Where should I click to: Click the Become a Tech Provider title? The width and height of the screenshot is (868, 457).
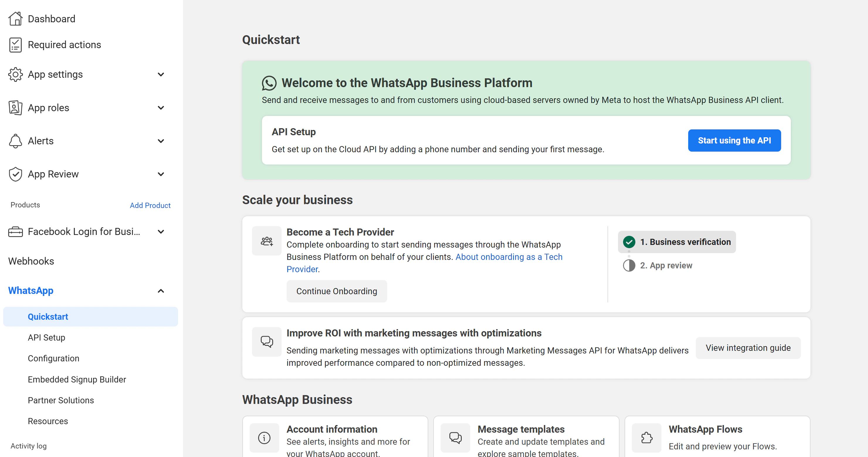click(x=340, y=232)
